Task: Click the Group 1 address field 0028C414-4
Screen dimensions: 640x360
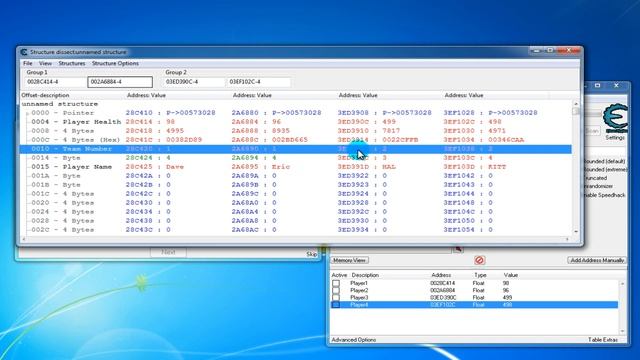Action: tap(56, 82)
